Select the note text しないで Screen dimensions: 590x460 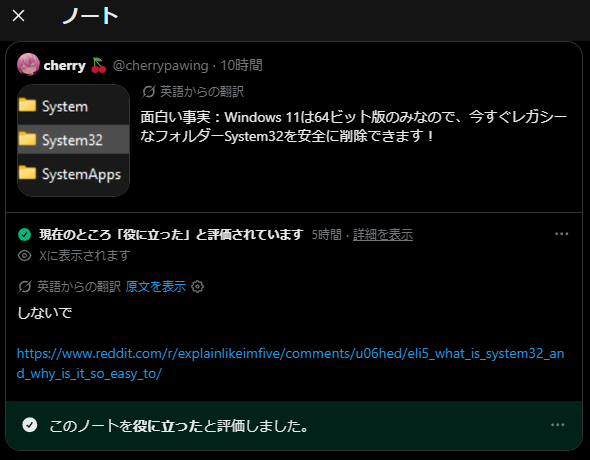(x=45, y=313)
